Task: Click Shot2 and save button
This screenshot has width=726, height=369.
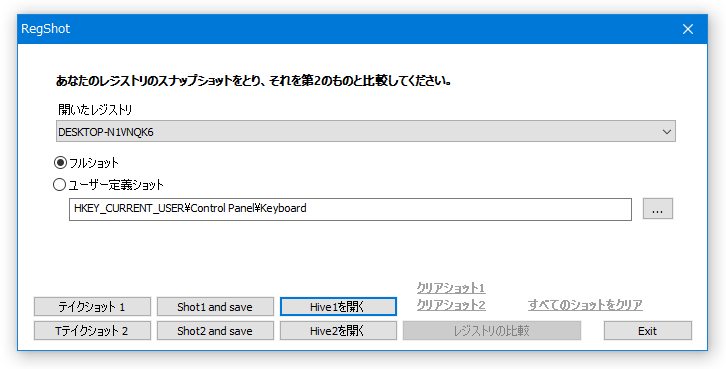Action: (x=215, y=331)
